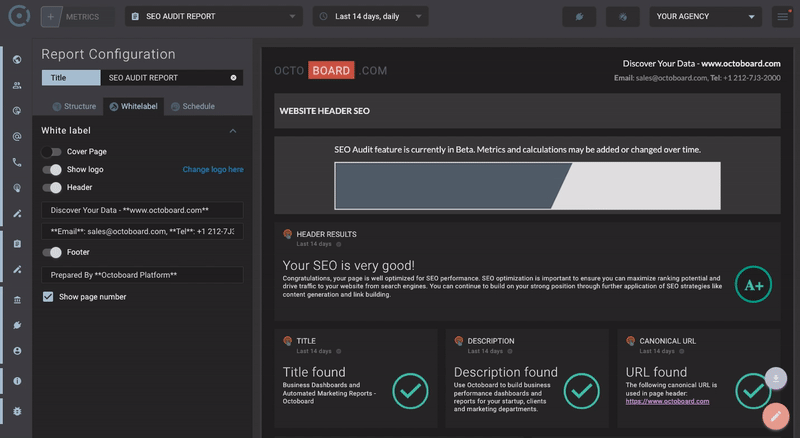
Task: Open the globe icon in left sidebar
Action: (17, 60)
